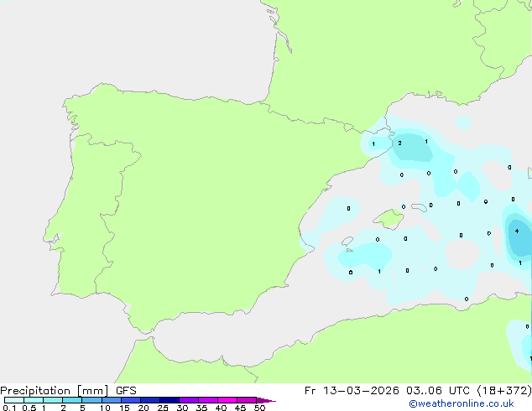Viewport: 532px width, 411px height.
Task: Click the '0.5' legend scale label
Action: [29, 408]
